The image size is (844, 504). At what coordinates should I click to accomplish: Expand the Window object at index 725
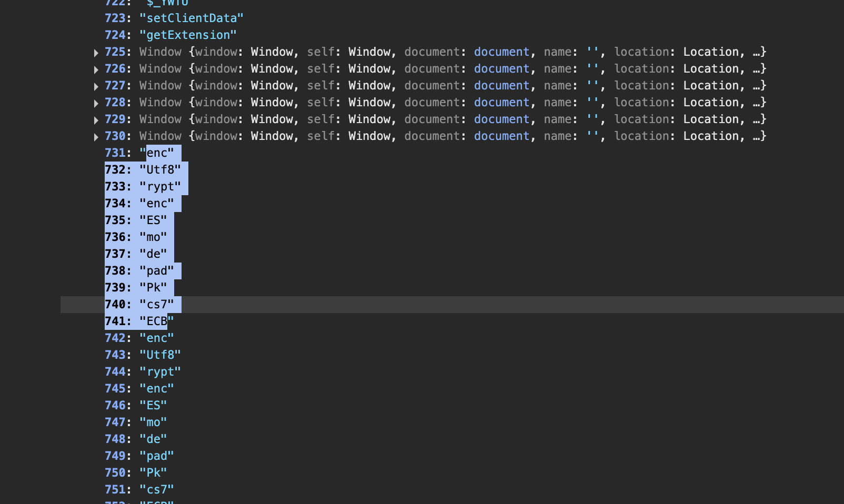click(x=96, y=53)
